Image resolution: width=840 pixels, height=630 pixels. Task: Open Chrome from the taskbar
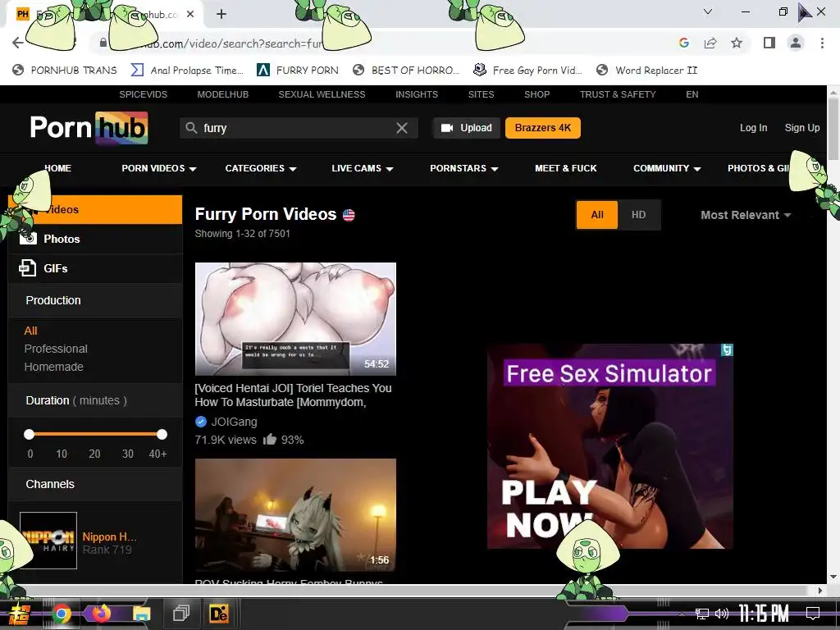click(61, 614)
